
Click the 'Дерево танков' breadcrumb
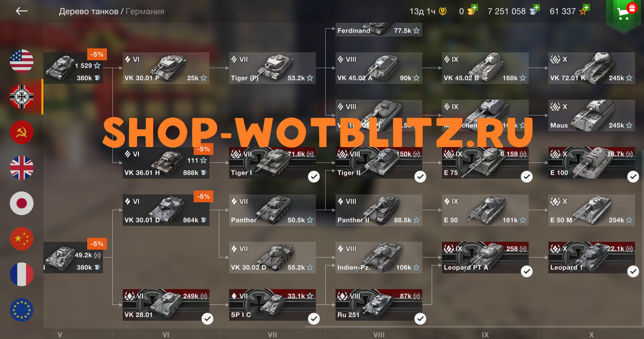click(x=89, y=11)
